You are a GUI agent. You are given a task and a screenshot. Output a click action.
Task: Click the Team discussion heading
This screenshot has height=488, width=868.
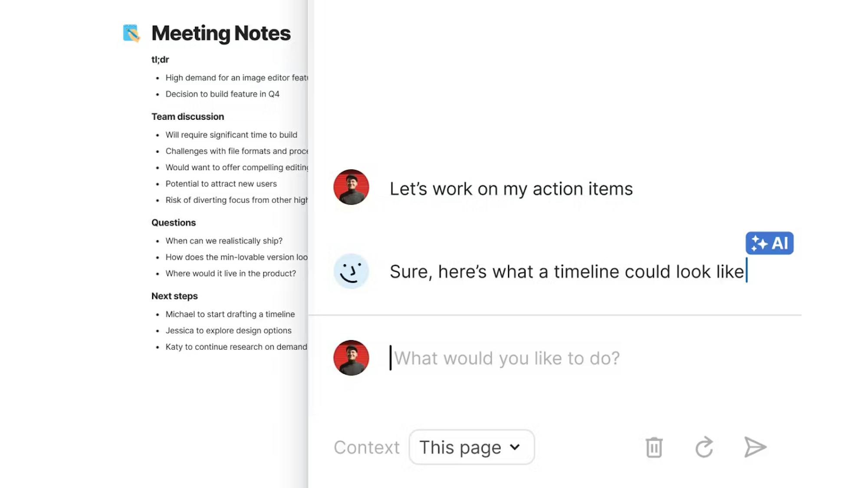(x=187, y=117)
